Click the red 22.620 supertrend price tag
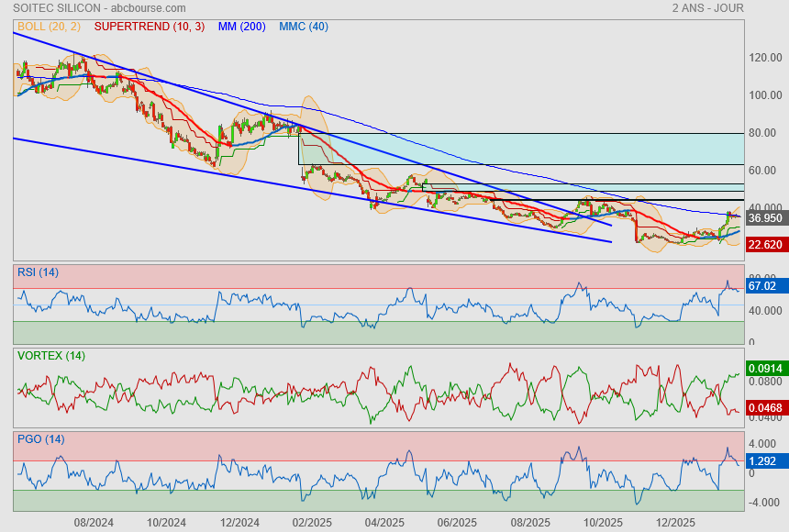 click(765, 244)
